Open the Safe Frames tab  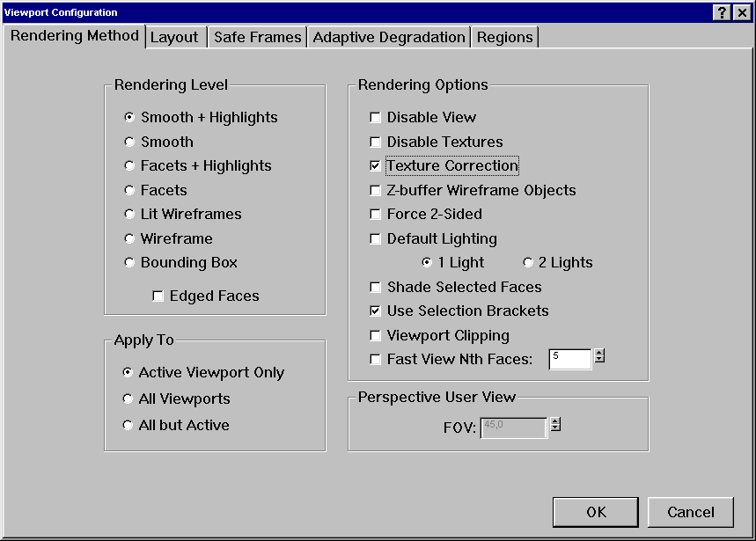coord(258,37)
